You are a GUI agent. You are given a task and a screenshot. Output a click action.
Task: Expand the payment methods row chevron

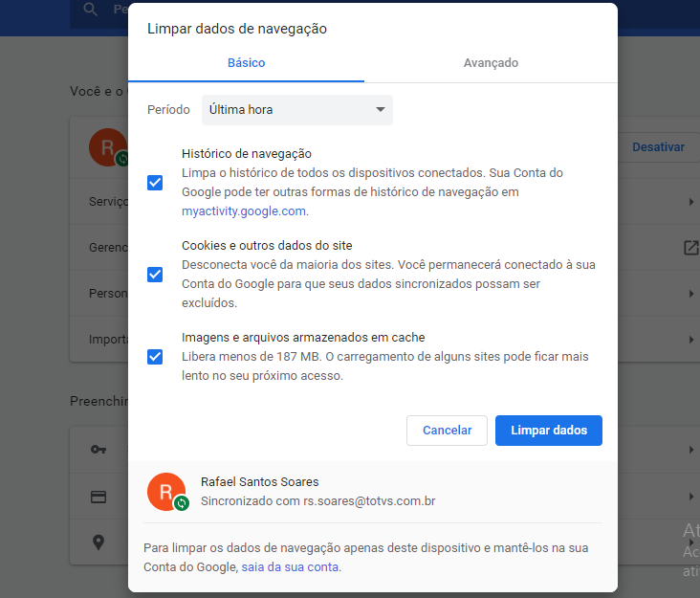click(x=691, y=497)
